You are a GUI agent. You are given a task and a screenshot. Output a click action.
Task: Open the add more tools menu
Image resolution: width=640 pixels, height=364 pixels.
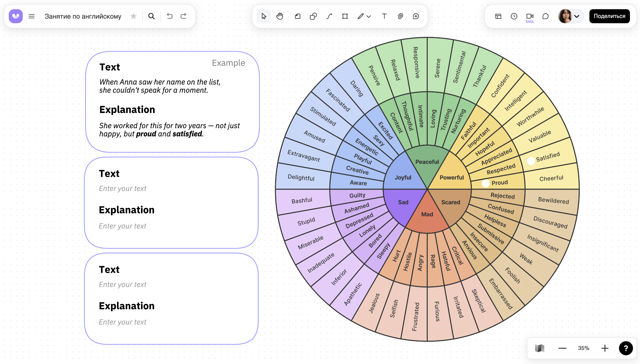click(x=416, y=16)
